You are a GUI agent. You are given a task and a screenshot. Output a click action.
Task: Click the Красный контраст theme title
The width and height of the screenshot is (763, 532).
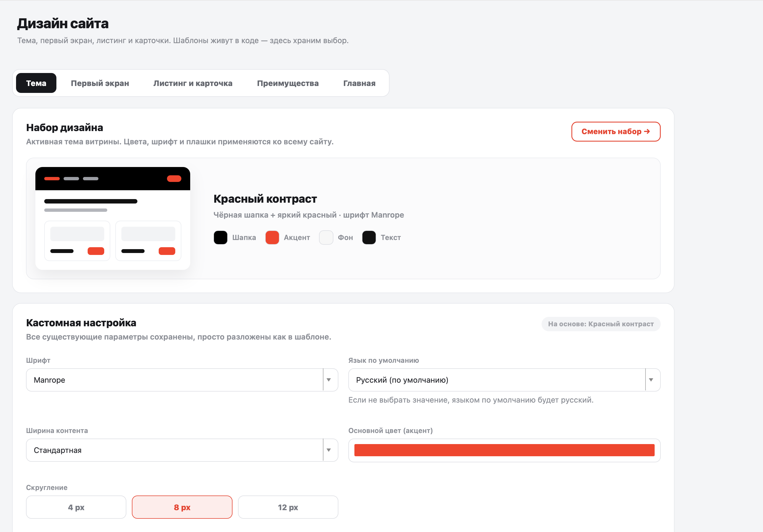[x=265, y=199]
